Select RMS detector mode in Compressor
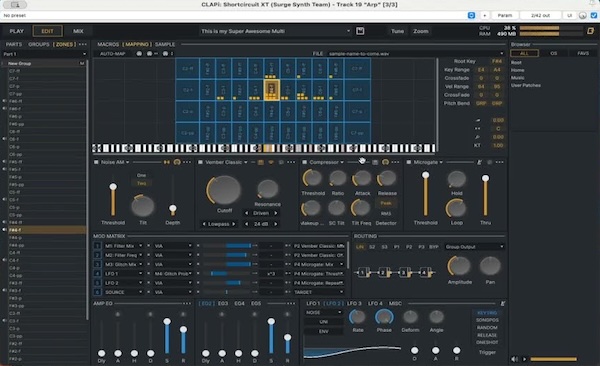600x366 pixels. tap(386, 213)
